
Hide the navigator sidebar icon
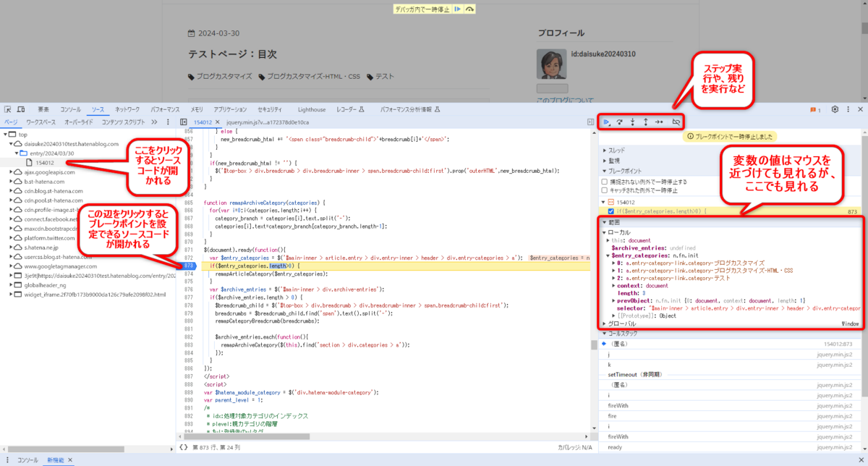click(x=184, y=122)
